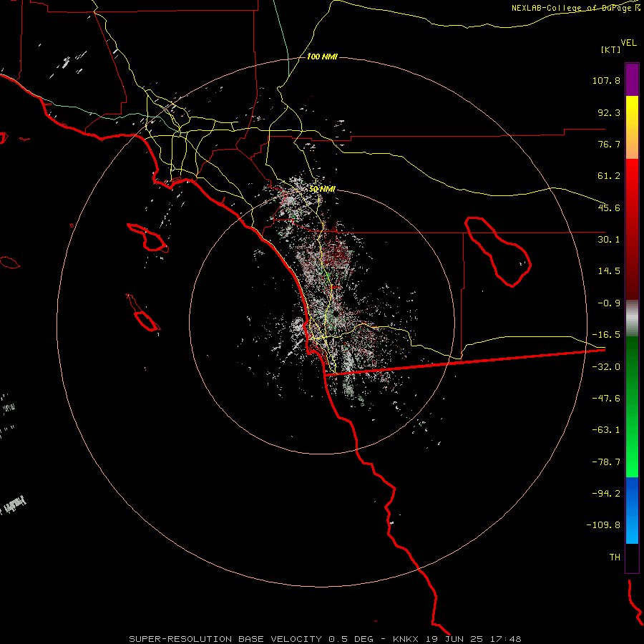Select the -109.8 scale value
This screenshot has height=644, width=644.
coord(603,525)
